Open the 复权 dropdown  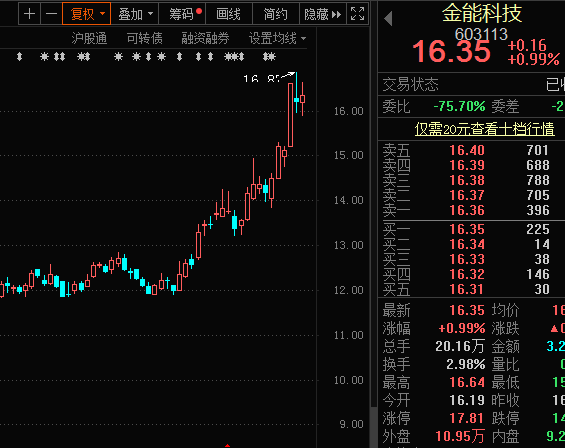86,14
